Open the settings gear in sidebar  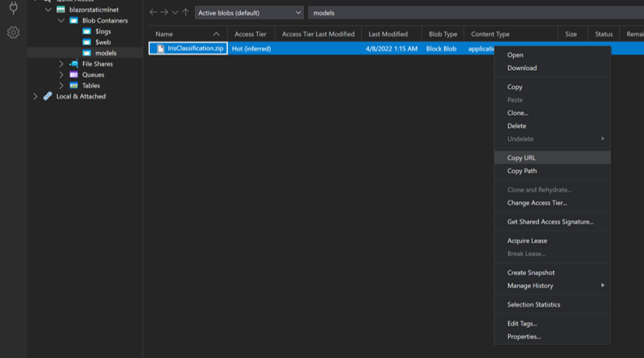(x=13, y=33)
